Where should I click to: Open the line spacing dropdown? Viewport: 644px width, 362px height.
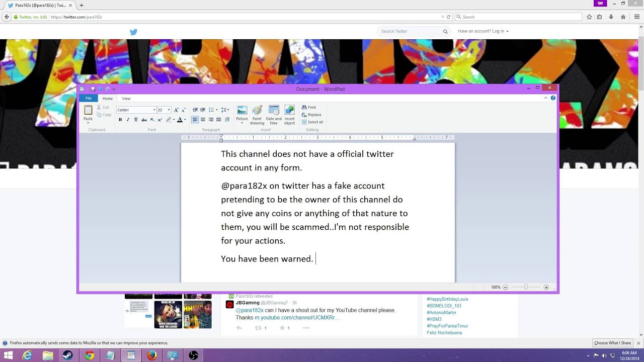coord(225,110)
